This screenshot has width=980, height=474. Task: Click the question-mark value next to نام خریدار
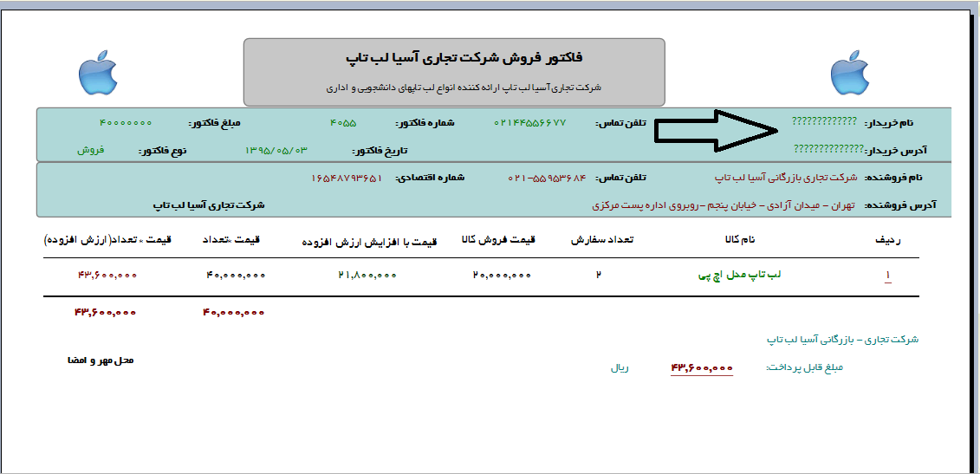(x=824, y=120)
